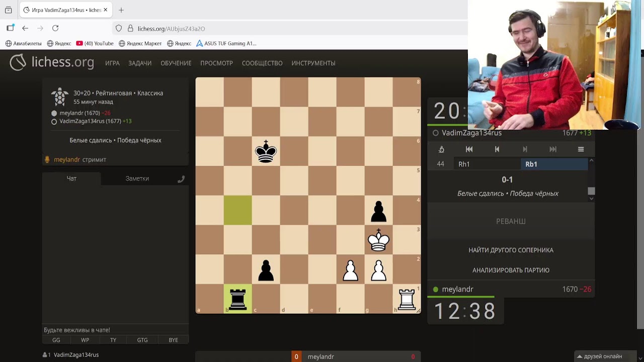
Task: Send GG preset chat message
Action: [56, 340]
